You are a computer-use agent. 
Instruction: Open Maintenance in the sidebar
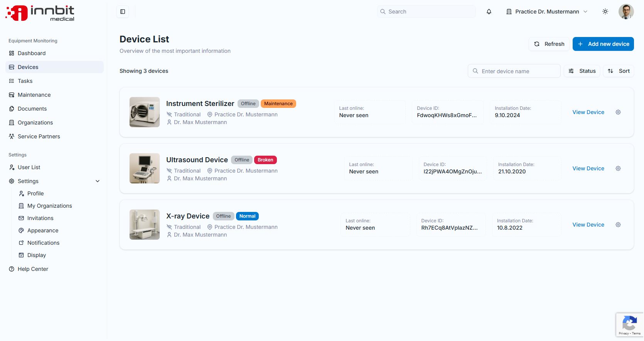tap(34, 95)
